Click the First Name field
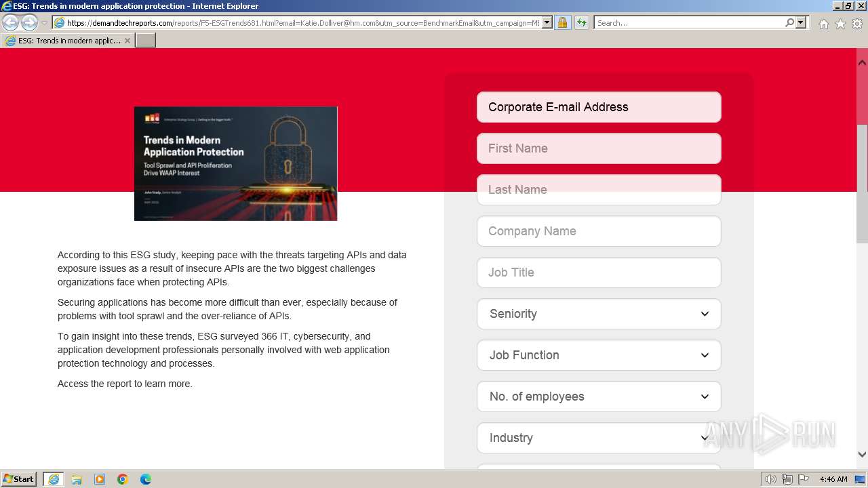 click(599, 148)
